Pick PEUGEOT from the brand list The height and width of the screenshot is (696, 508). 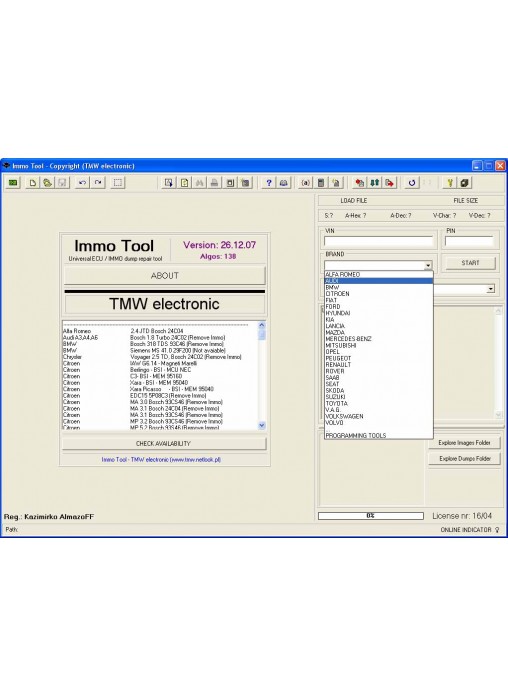click(379, 358)
